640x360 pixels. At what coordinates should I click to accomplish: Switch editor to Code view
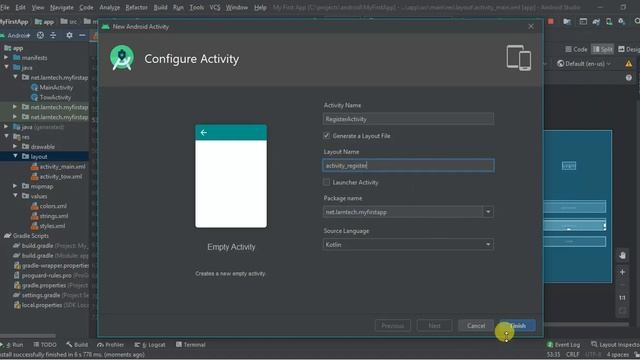pyautogui.click(x=576, y=49)
